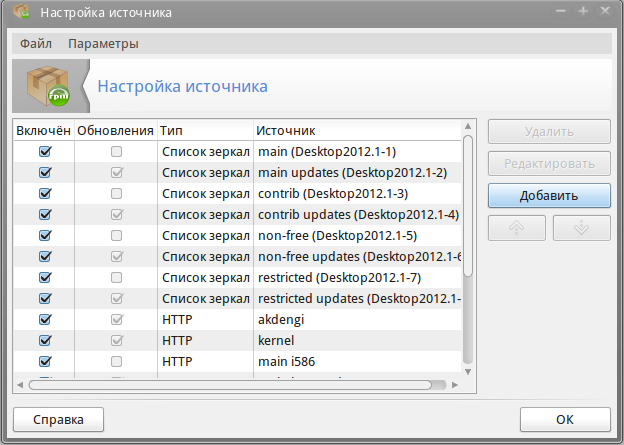Toggle updates checkbox for main i586
Screen dimensions: 624x445
click(117, 361)
